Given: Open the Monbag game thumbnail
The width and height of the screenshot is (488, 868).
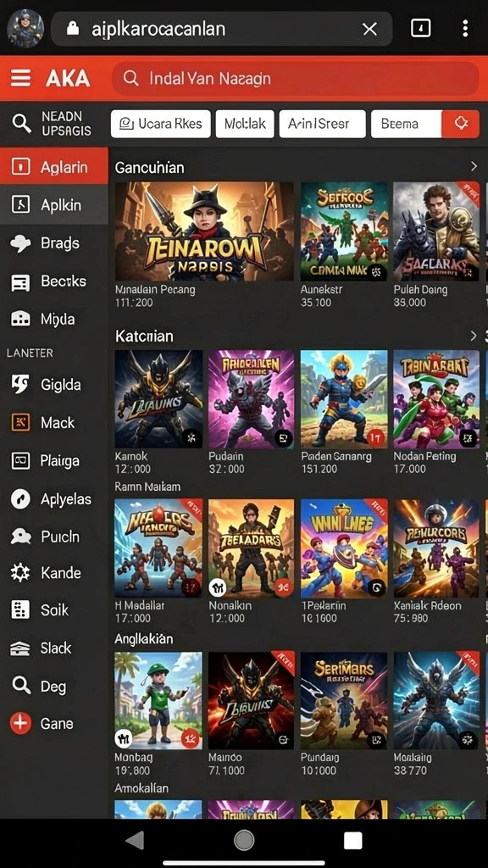Looking at the screenshot, I should (x=158, y=700).
